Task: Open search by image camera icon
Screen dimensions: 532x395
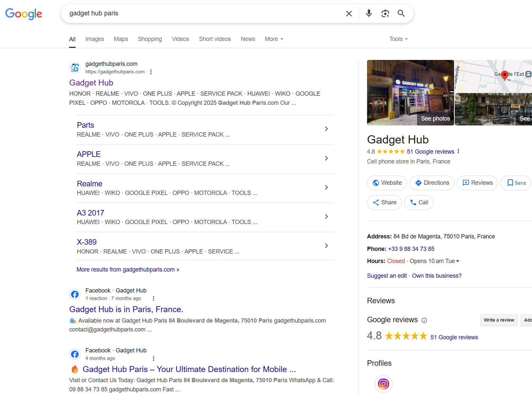Action: tap(385, 13)
